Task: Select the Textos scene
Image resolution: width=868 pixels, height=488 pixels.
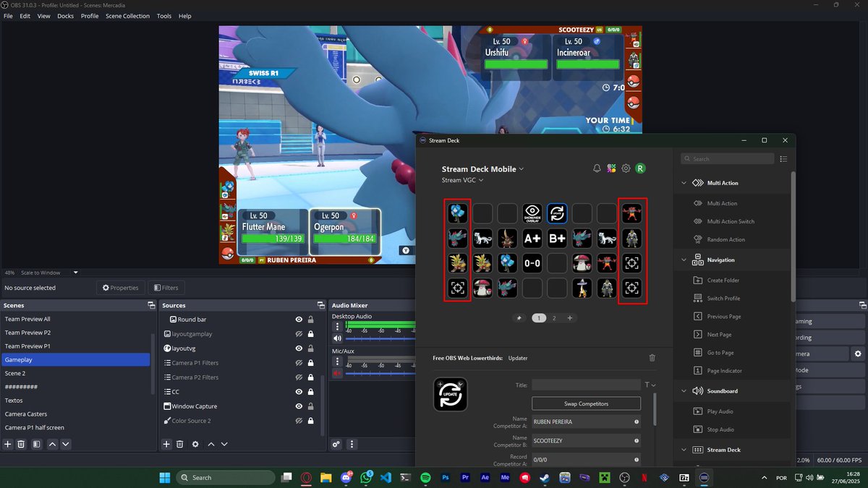Action: pos(75,401)
